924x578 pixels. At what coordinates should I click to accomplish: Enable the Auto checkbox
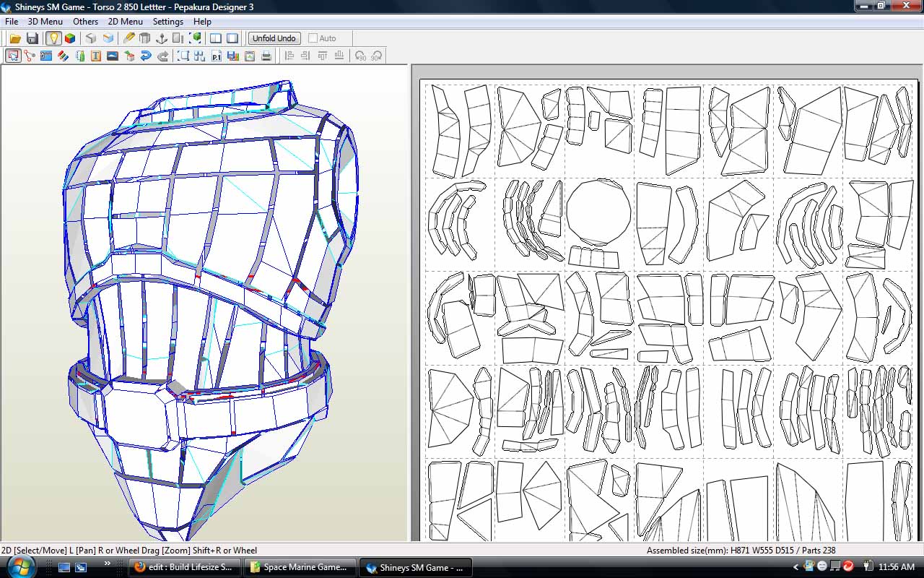(x=313, y=38)
